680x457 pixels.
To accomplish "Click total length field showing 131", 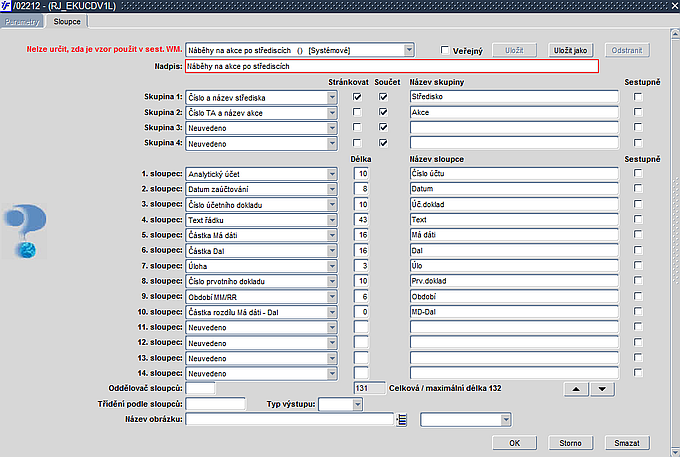I will click(x=369, y=388).
